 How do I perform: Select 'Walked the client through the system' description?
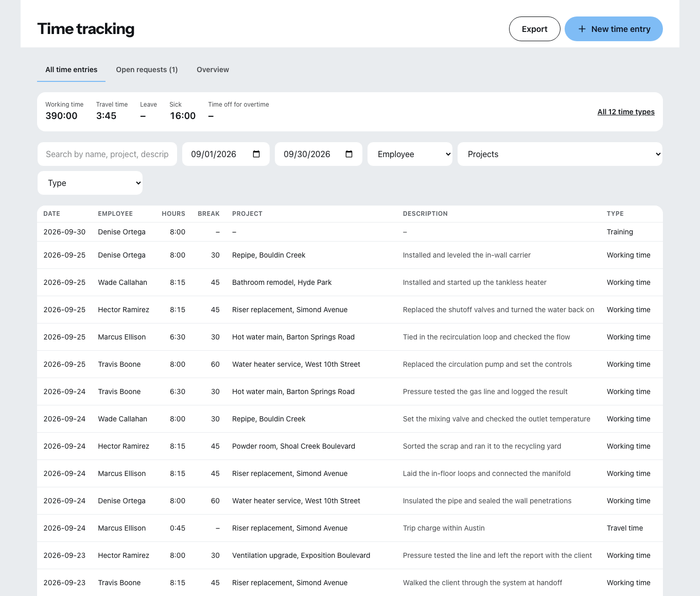[x=482, y=583]
